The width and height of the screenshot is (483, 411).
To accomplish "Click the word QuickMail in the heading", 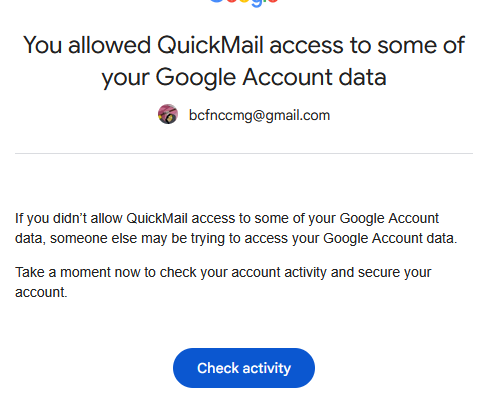I will tap(210, 45).
